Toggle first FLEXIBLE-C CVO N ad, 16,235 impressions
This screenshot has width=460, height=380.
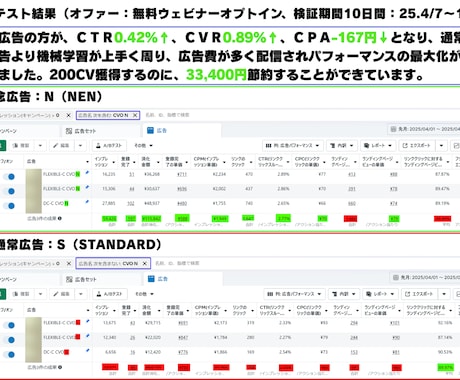(x=9, y=177)
